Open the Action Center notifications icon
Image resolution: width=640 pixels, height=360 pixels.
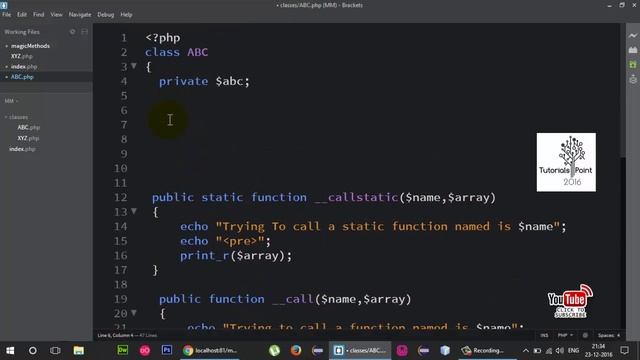624,350
